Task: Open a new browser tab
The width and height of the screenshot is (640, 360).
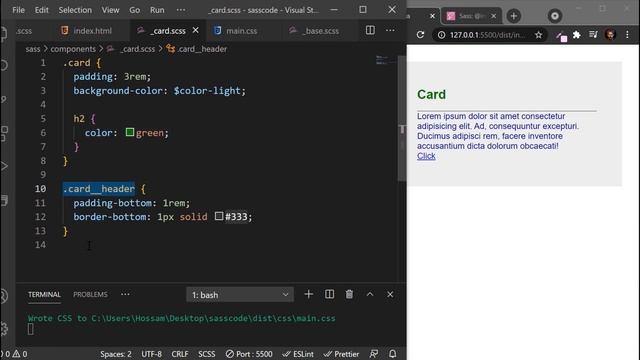Action: [x=514, y=16]
